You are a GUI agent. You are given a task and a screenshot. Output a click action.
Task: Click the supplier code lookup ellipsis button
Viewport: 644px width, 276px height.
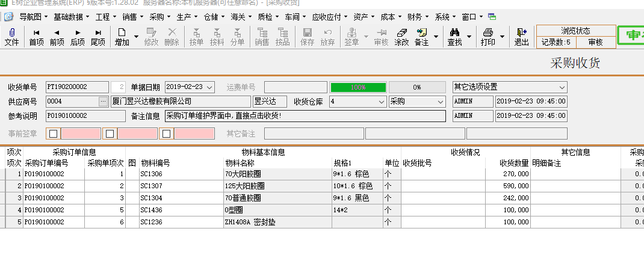point(104,102)
